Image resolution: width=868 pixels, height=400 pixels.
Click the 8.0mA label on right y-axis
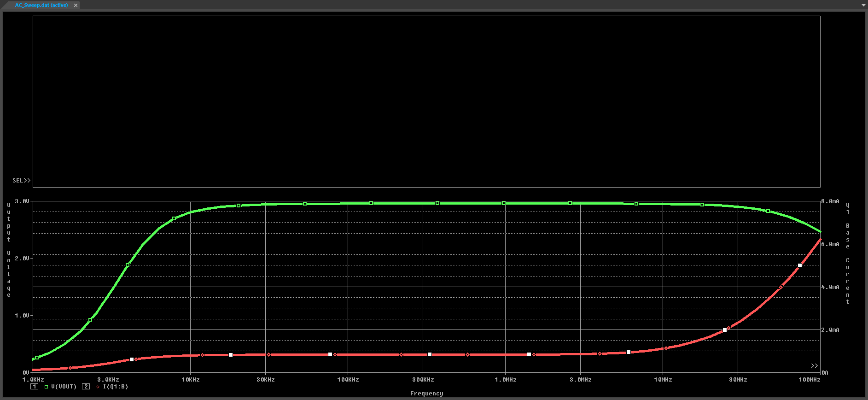click(830, 201)
